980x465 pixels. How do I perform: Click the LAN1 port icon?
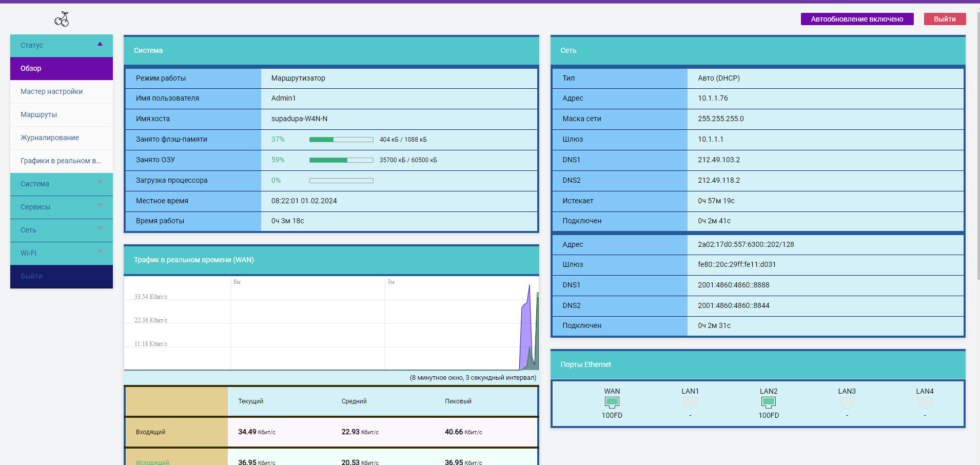[690, 402]
